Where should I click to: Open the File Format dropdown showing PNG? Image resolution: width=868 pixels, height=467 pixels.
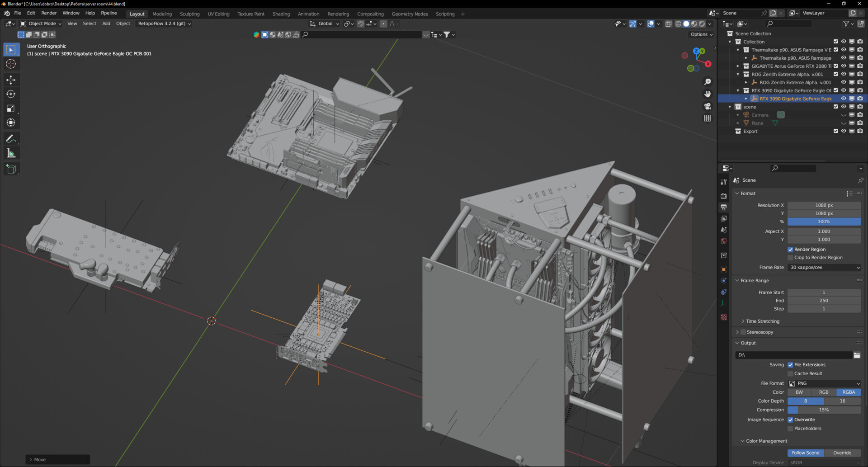(823, 383)
